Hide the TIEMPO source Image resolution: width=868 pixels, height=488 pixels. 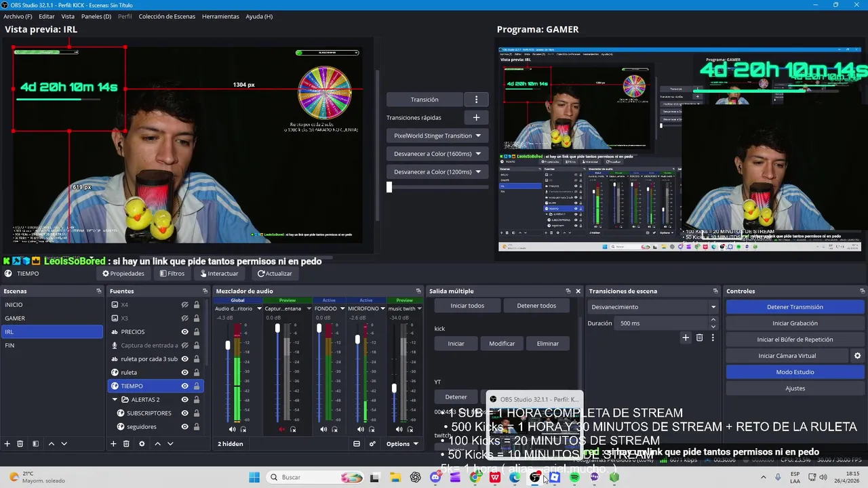(184, 386)
